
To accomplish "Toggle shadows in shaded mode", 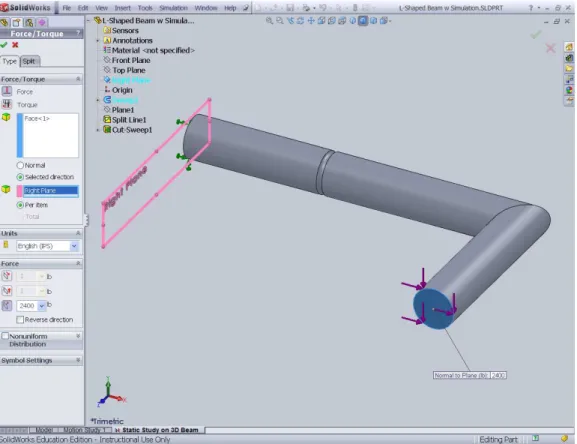I will [x=374, y=21].
